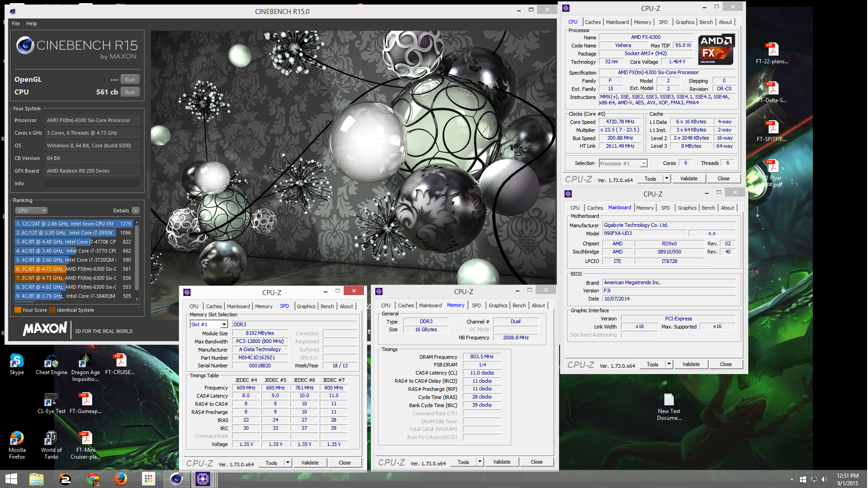Select ranking entry Intel Core i7-3930K
Image resolution: width=868 pixels, height=488 pixels.
(75, 233)
